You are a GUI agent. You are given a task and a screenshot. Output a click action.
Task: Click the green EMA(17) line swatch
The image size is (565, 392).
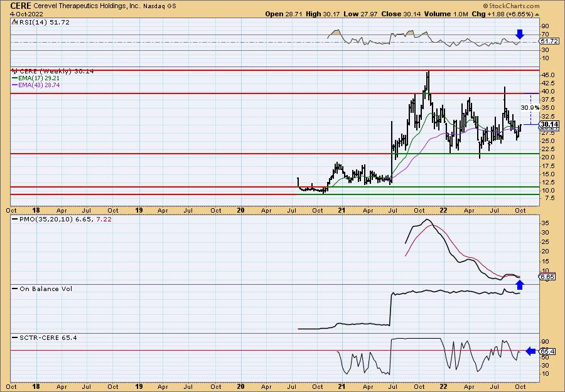[x=15, y=78]
